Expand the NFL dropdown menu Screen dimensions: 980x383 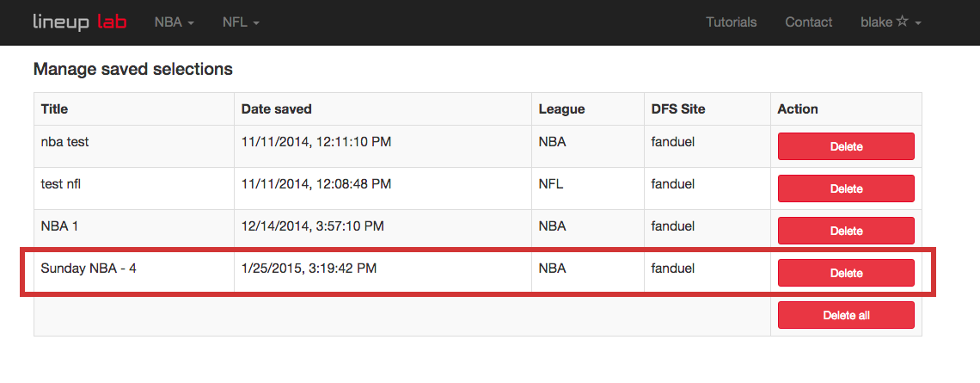point(241,22)
